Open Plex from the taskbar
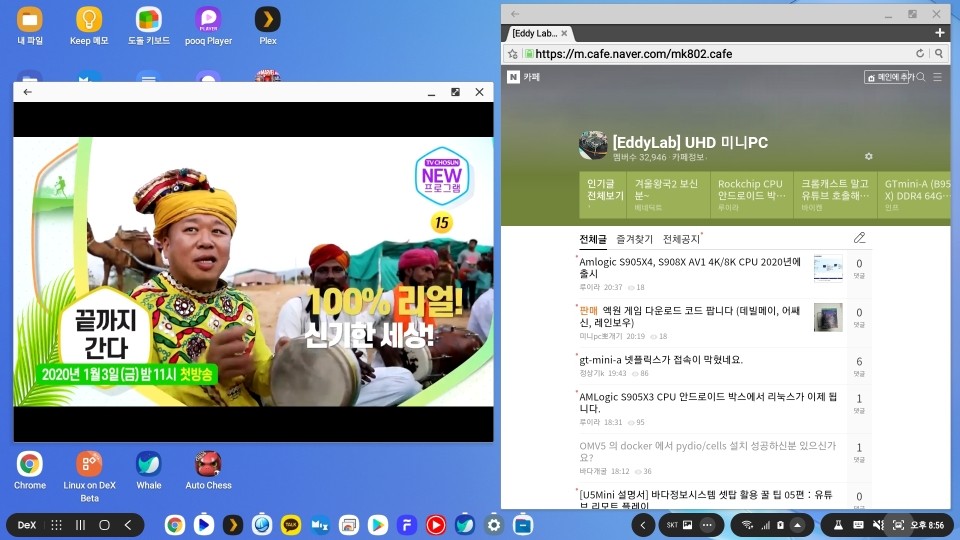The image size is (960, 540). point(233,525)
